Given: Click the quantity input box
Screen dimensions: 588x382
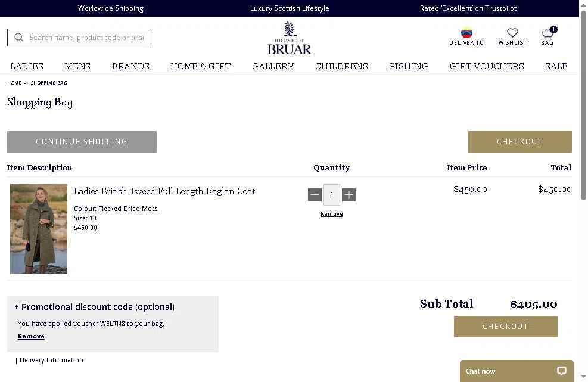Looking at the screenshot, I should pos(331,195).
